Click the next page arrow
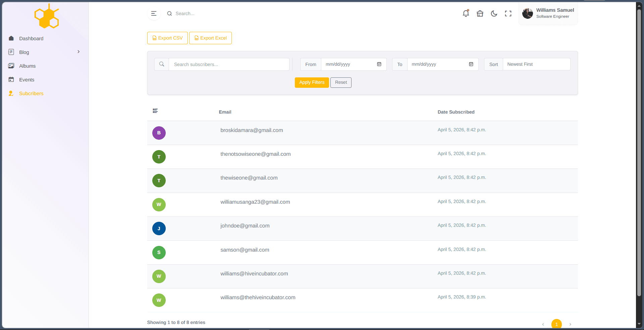The width and height of the screenshot is (644, 330). click(x=570, y=324)
